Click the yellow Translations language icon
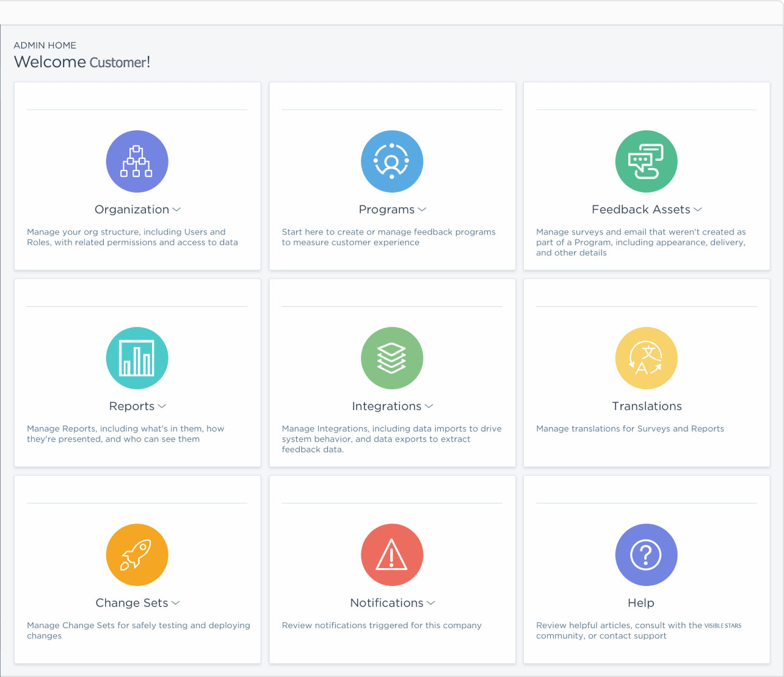Viewport: 784px width, 677px height. pos(646,358)
